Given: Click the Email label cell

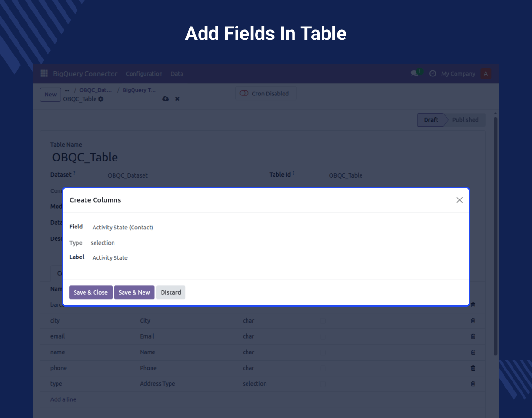Looking at the screenshot, I should pyautogui.click(x=147, y=336).
